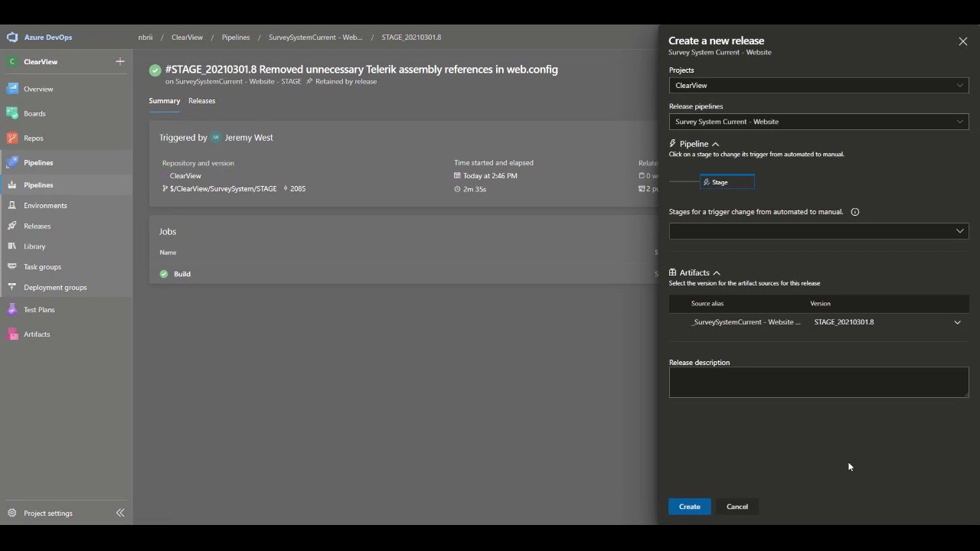The height and width of the screenshot is (551, 980).
Task: Click the _SurveySystemCurrent - Website source alias
Action: click(x=746, y=322)
